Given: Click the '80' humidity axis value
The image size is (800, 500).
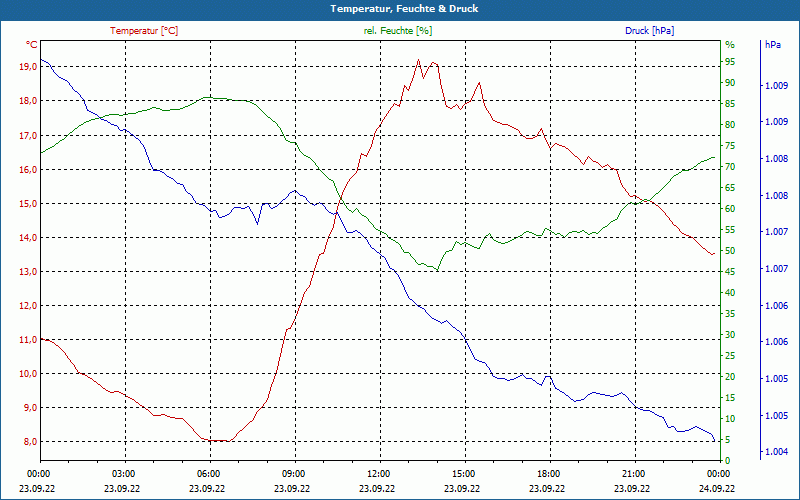Looking at the screenshot, I should 730,124.
